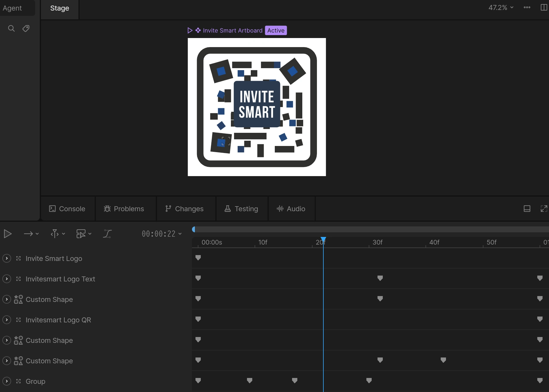Open the zoom level 47.2% dropdown
This screenshot has width=549, height=392.
click(x=501, y=8)
